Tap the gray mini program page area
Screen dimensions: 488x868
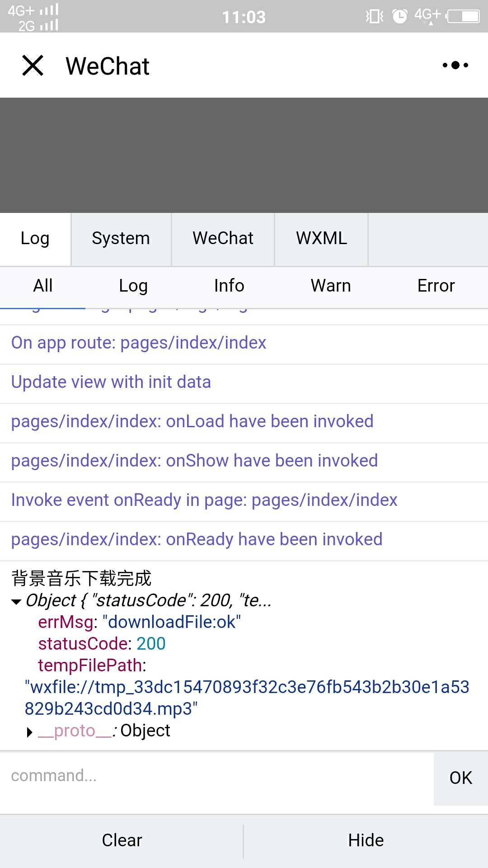(x=244, y=155)
